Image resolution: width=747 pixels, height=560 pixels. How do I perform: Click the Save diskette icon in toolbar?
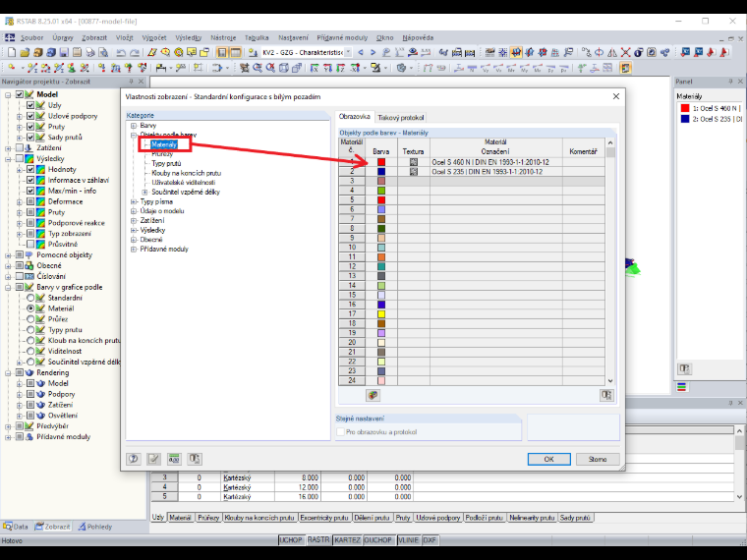point(64,52)
